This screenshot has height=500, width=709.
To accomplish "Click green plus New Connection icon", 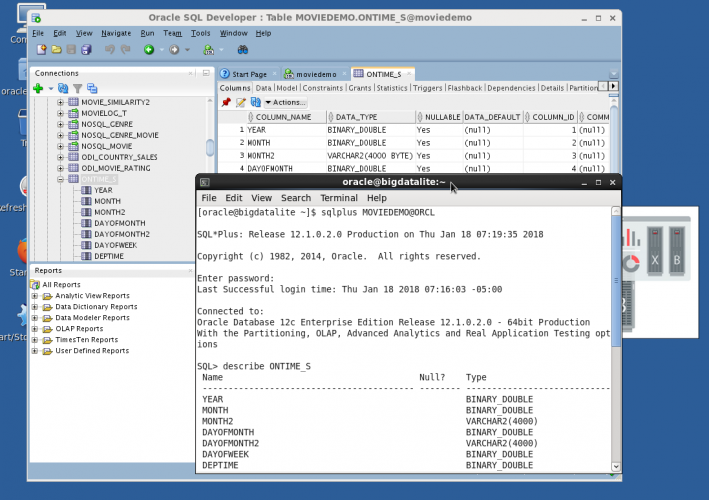I will [x=38, y=89].
